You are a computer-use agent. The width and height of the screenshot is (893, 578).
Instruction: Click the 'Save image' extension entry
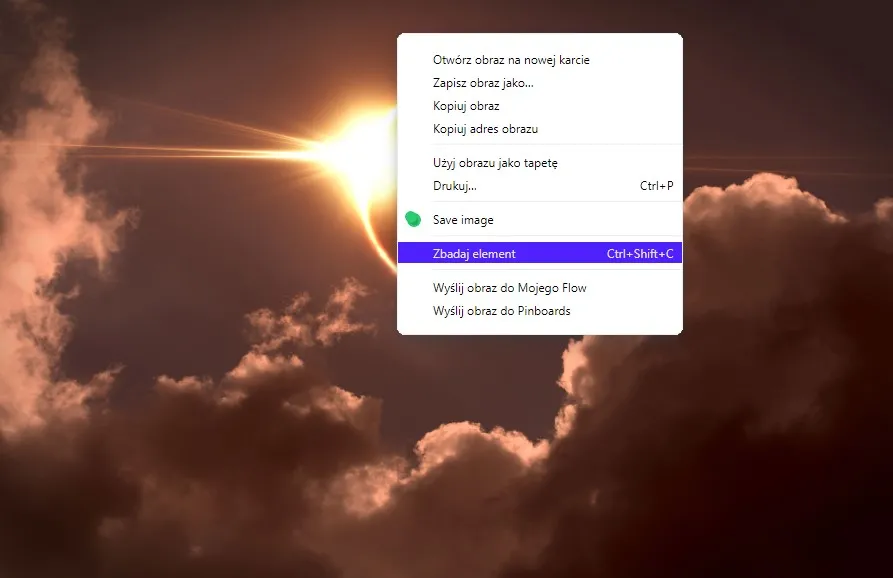539,220
